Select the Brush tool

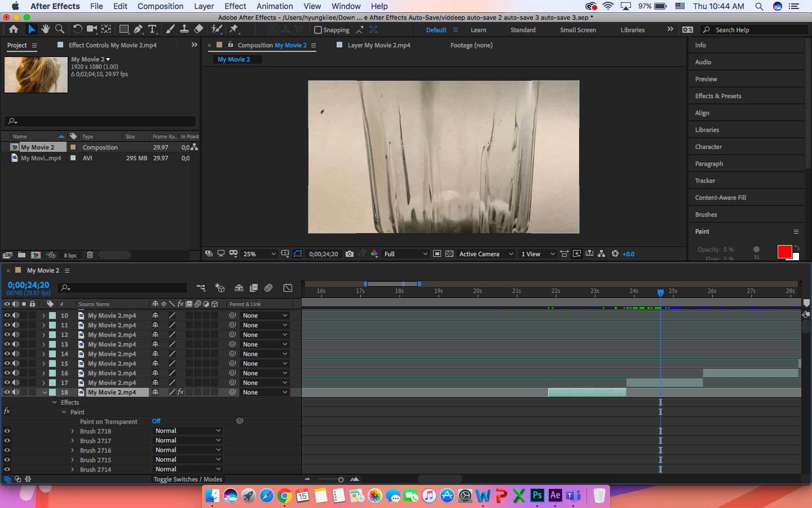pyautogui.click(x=170, y=29)
